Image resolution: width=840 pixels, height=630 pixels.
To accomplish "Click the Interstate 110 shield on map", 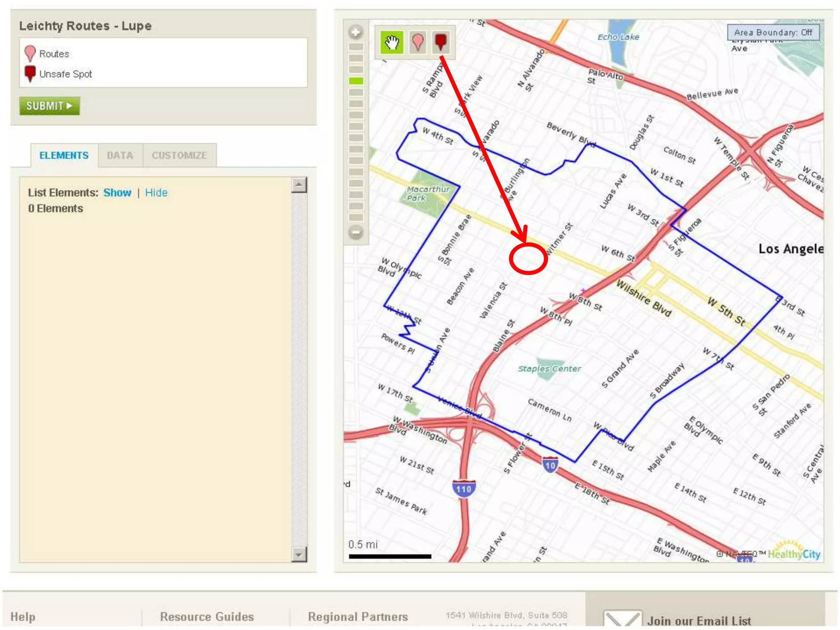I will (x=463, y=488).
